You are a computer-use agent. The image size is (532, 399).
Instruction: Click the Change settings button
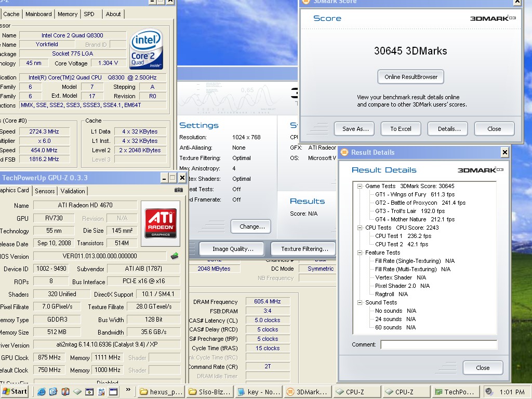tap(251, 227)
